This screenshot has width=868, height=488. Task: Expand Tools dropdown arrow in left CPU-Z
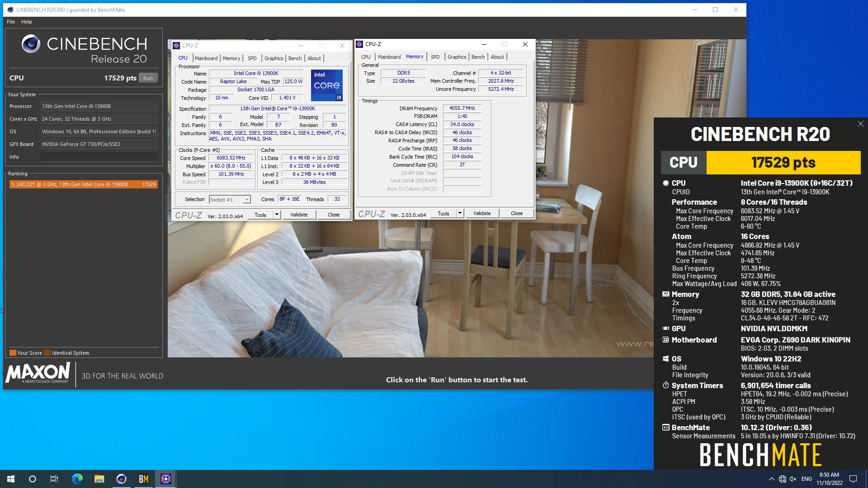277,215
